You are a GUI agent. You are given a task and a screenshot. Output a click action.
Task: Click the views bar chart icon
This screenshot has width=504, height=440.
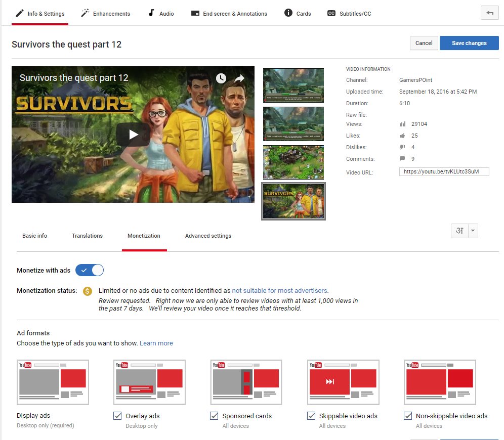402,124
